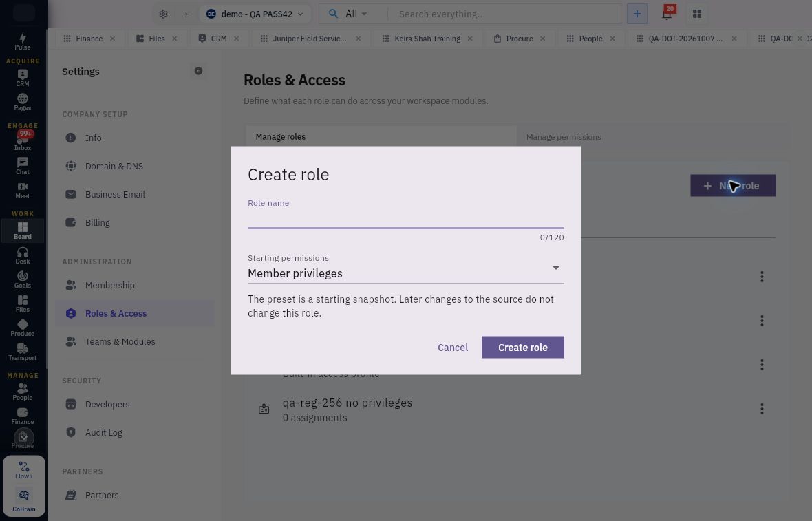
Task: Open Finance in the left sidebar
Action: pos(22,416)
